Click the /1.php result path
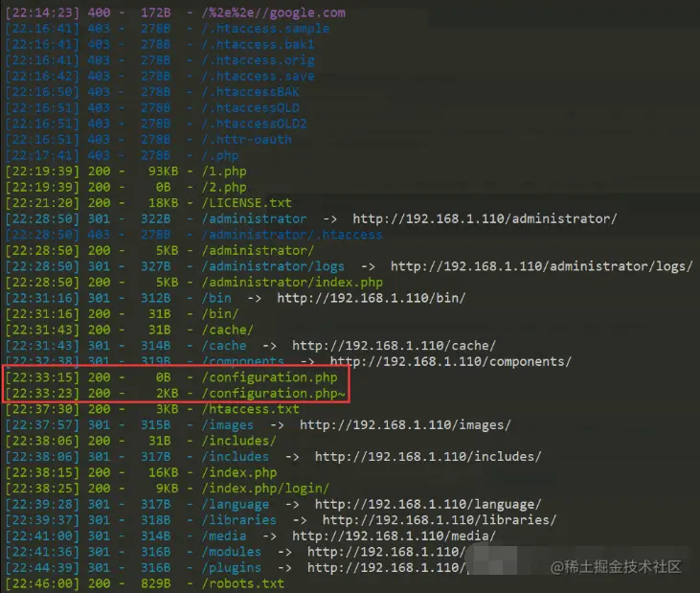 tap(224, 171)
